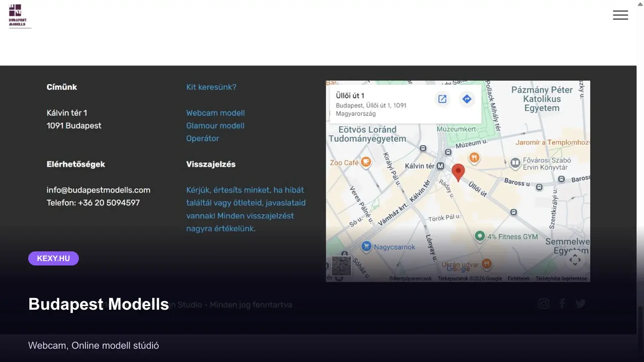Select the phone number +36 20 5094597

[109, 203]
